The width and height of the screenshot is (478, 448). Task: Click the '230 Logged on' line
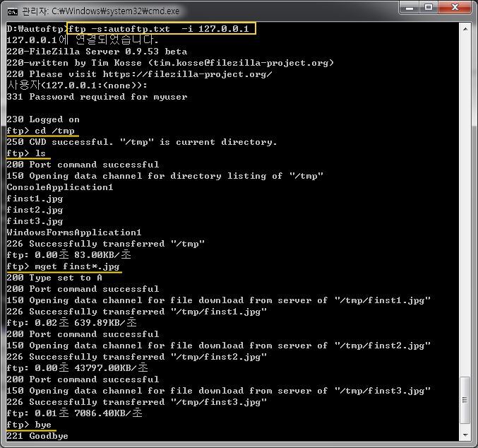coord(43,119)
